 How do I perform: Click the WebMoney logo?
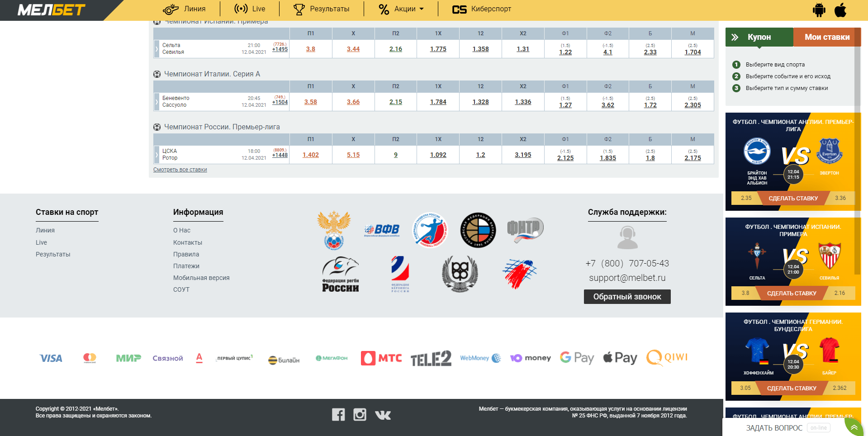[x=480, y=358]
